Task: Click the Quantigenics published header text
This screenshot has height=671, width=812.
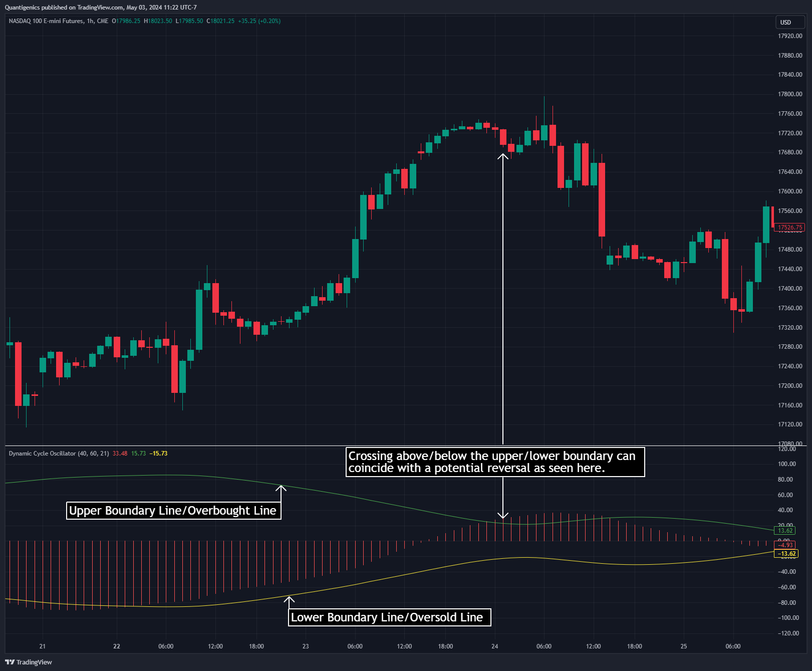Action: coord(101,8)
